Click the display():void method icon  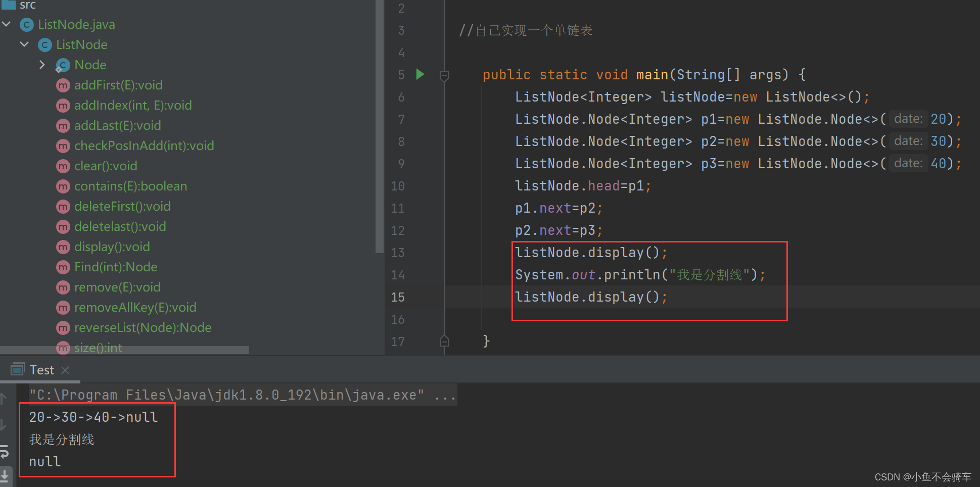click(63, 247)
